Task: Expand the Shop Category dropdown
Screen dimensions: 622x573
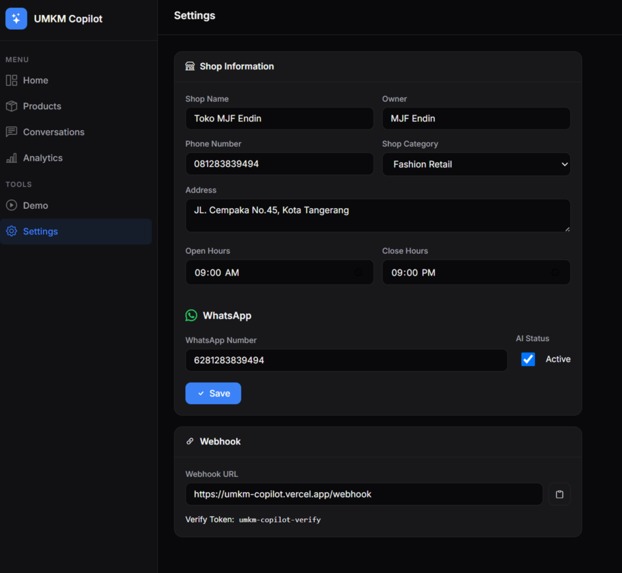Action: tap(476, 164)
